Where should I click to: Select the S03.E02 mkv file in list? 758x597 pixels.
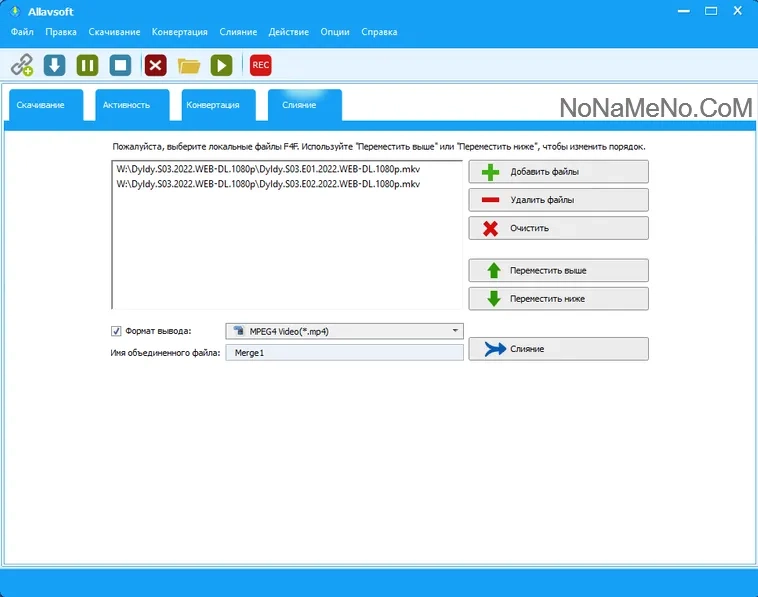click(268, 184)
